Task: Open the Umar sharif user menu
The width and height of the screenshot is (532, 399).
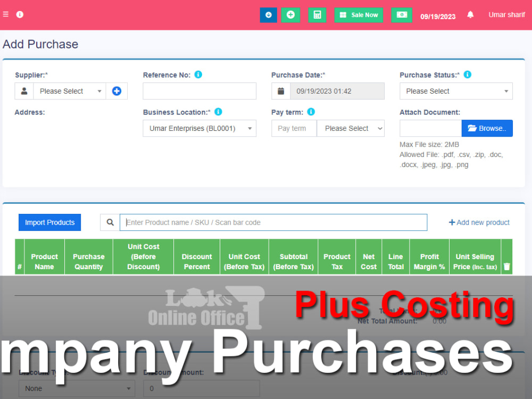Action: [506, 14]
